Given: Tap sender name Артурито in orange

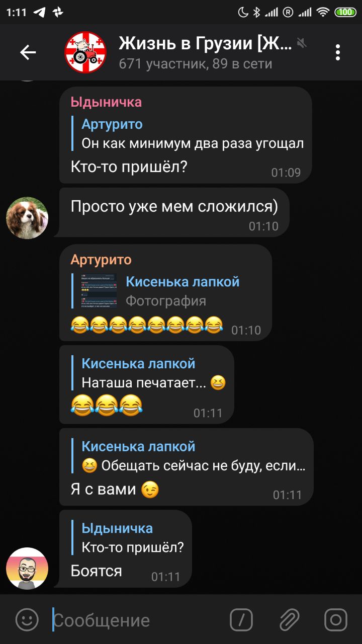Looking at the screenshot, I should point(101,260).
